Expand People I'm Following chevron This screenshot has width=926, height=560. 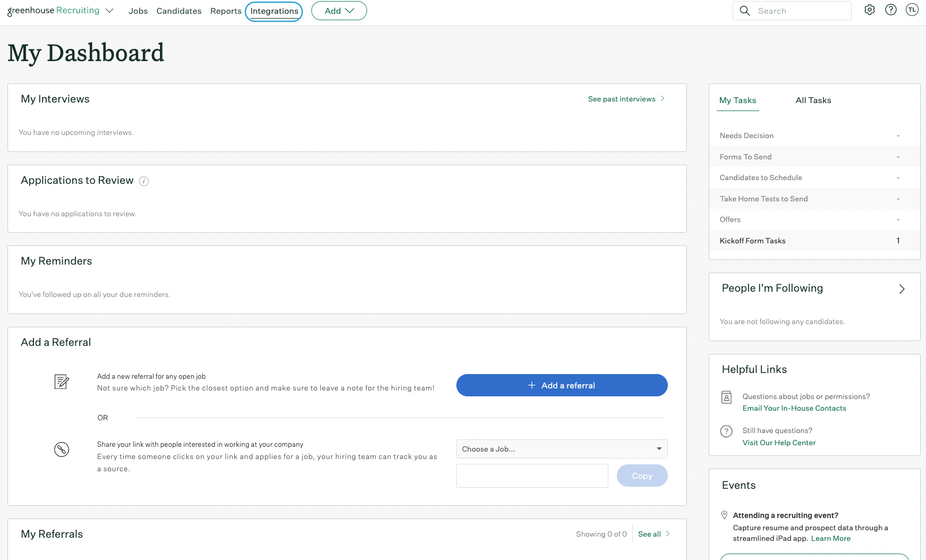click(902, 289)
